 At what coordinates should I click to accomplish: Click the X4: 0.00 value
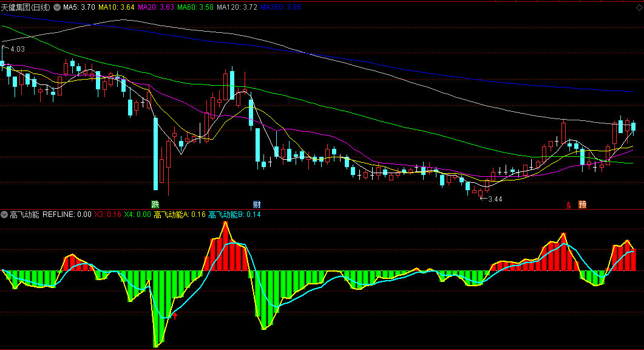(137, 214)
